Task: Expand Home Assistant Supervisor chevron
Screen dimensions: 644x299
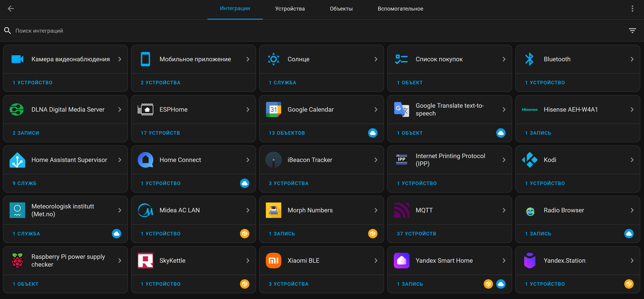Action: coord(120,160)
